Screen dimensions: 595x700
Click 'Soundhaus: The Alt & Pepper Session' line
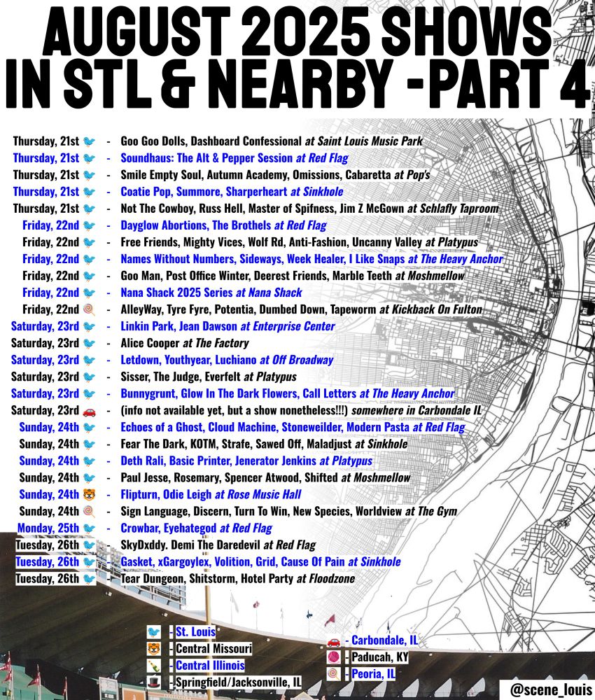(234, 158)
